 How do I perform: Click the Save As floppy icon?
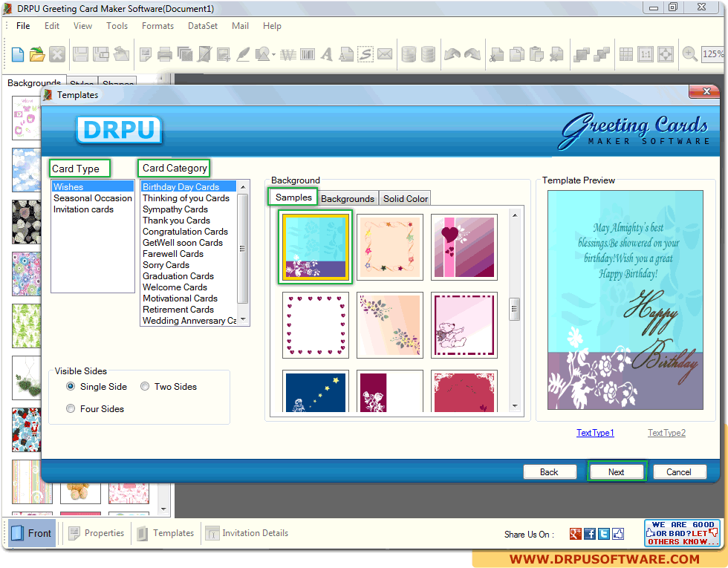click(101, 54)
